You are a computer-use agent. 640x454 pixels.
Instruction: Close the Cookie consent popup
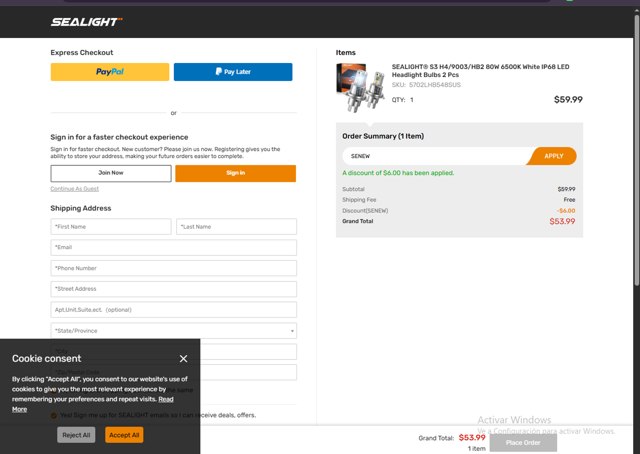point(183,358)
